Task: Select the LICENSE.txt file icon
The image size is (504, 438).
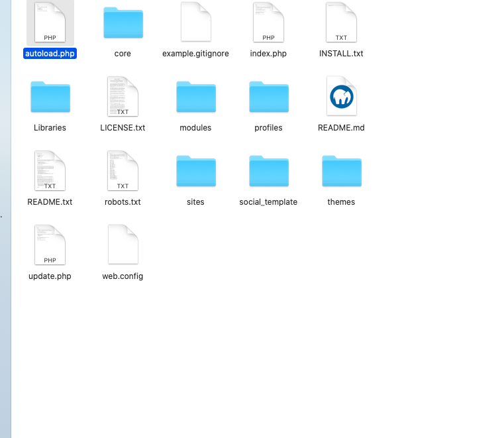Action: coord(123,97)
